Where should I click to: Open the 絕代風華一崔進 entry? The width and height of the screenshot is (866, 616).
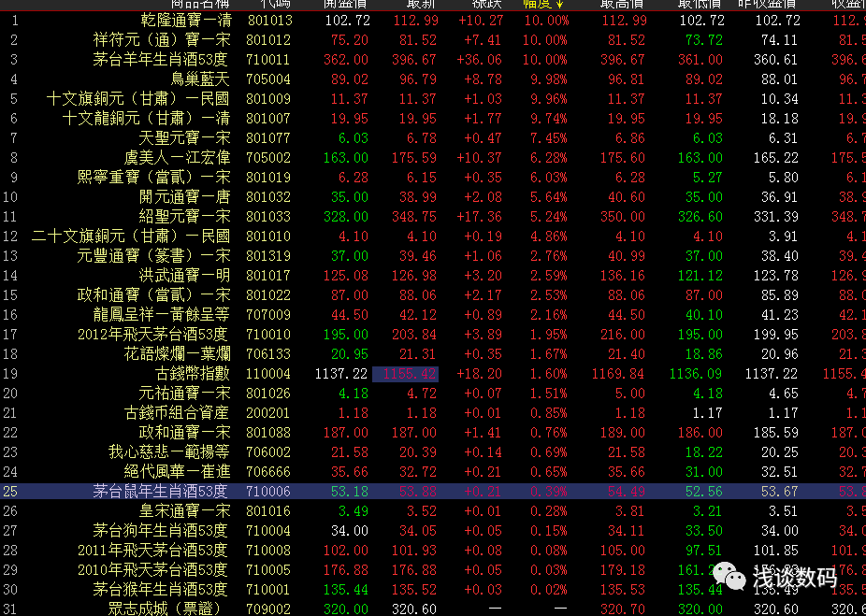coord(178,472)
